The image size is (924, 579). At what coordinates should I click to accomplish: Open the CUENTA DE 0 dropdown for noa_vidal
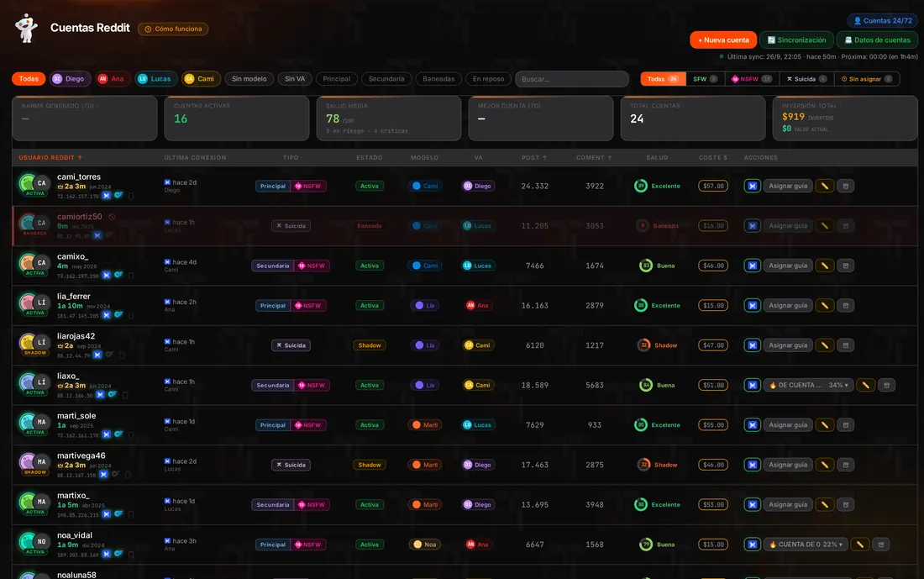(806, 545)
